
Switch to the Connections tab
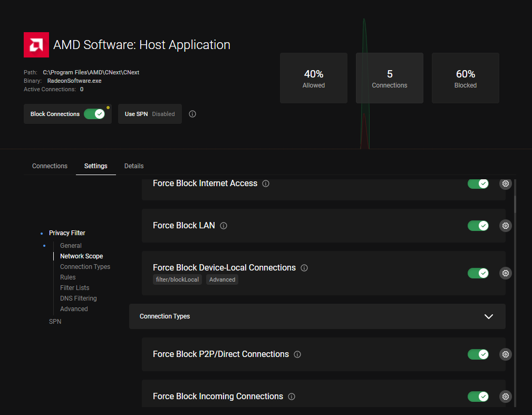[x=50, y=166]
